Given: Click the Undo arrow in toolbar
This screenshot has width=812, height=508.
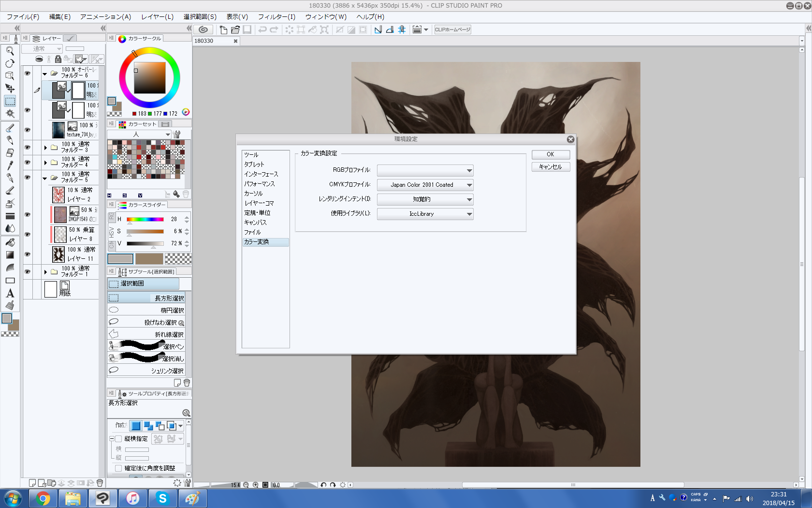Looking at the screenshot, I should tap(262, 30).
